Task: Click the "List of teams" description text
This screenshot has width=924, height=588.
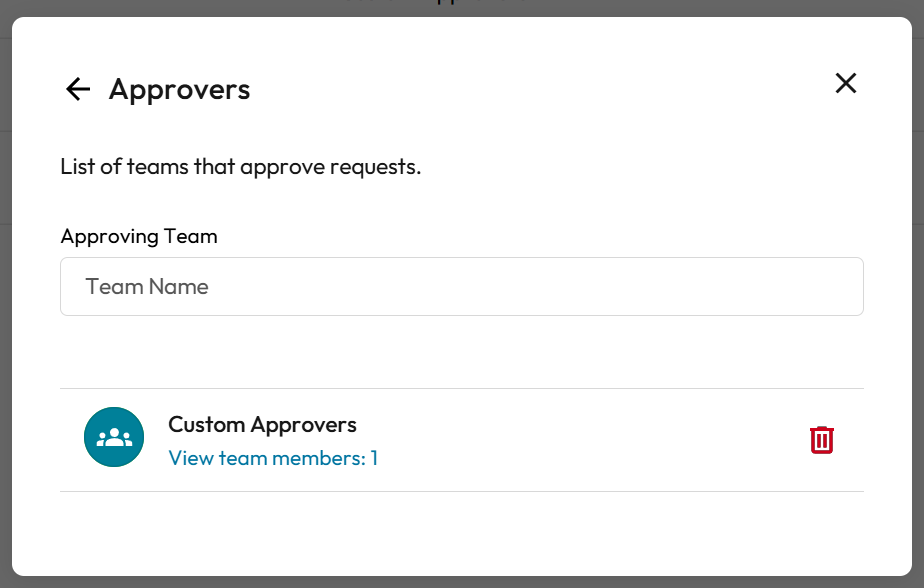Action: point(240,167)
